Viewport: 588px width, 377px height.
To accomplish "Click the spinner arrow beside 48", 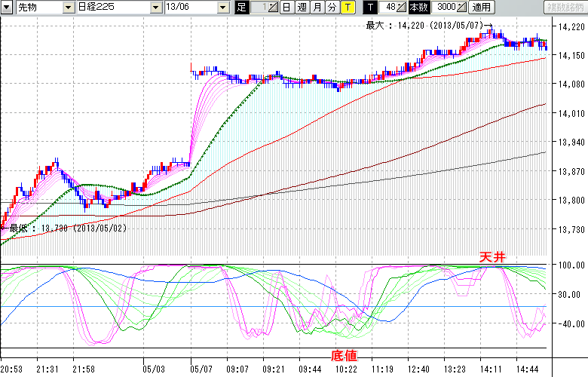I will click(x=401, y=8).
